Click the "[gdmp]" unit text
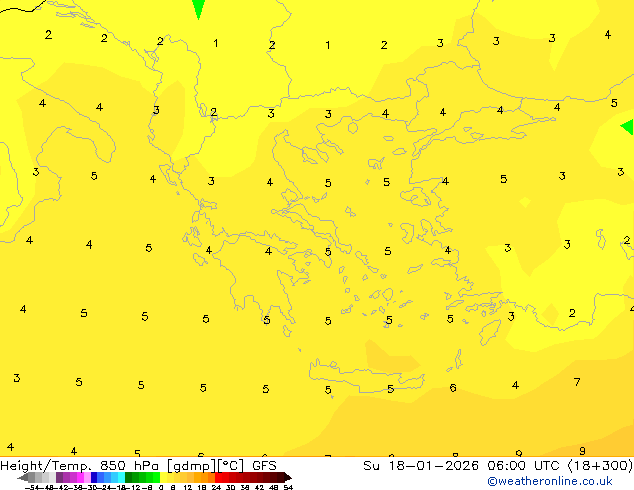Image resolution: width=634 pixels, height=490 pixels. [x=192, y=466]
